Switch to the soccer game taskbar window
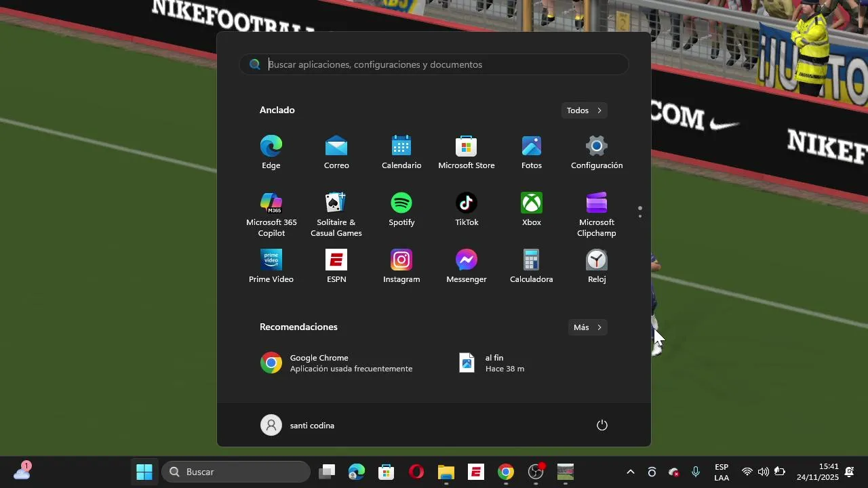This screenshot has height=488, width=868. tap(566, 472)
